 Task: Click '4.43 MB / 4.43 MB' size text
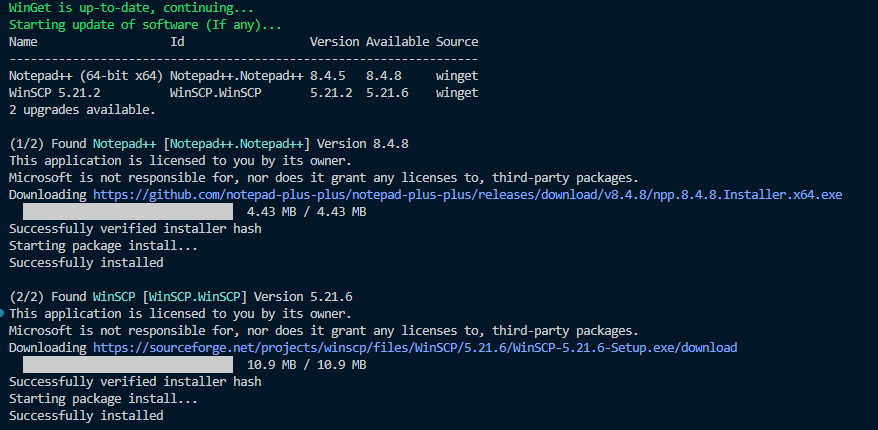[x=306, y=212]
